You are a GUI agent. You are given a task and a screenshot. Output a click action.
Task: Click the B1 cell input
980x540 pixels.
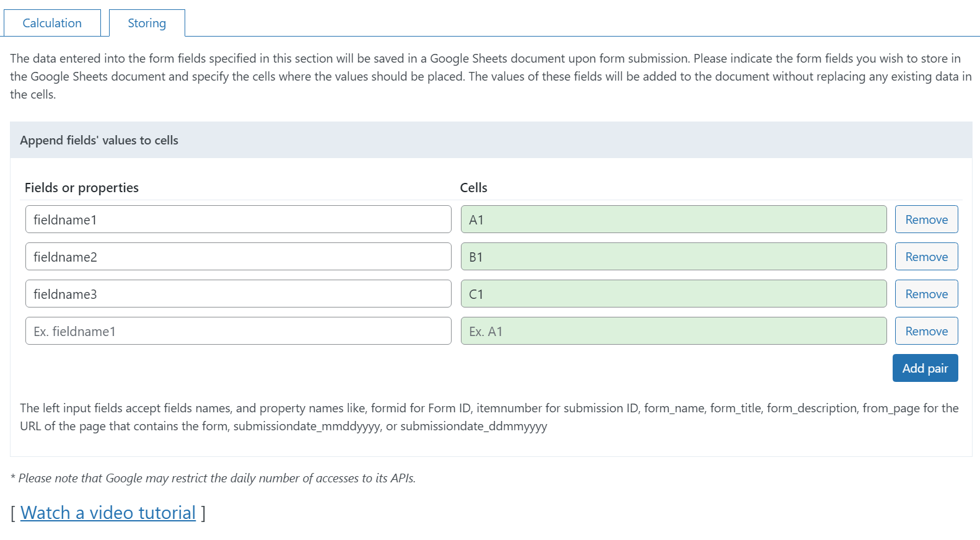673,257
